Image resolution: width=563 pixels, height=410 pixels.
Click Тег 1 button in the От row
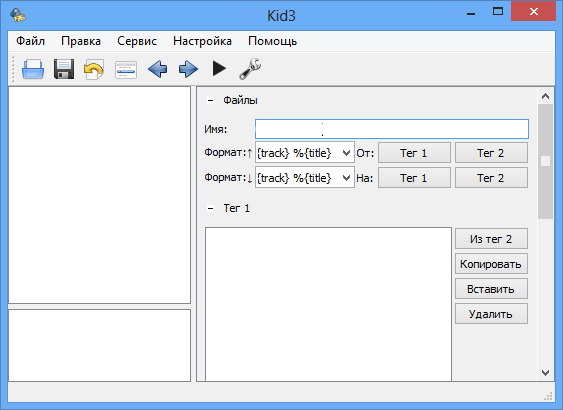414,153
